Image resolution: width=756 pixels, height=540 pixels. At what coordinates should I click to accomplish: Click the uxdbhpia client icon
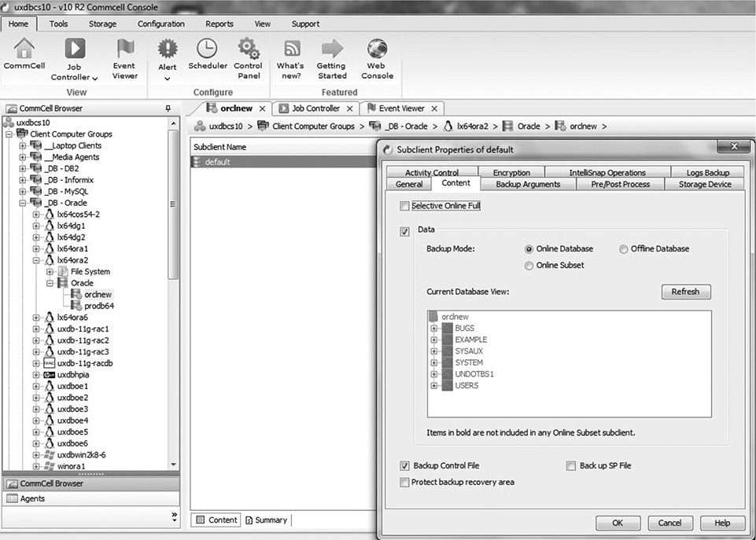coord(50,375)
